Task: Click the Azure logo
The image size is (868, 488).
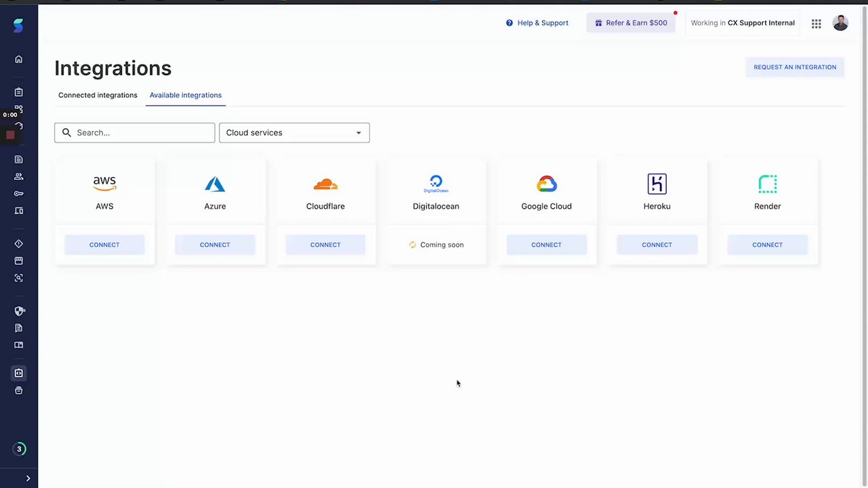Action: [x=215, y=184]
